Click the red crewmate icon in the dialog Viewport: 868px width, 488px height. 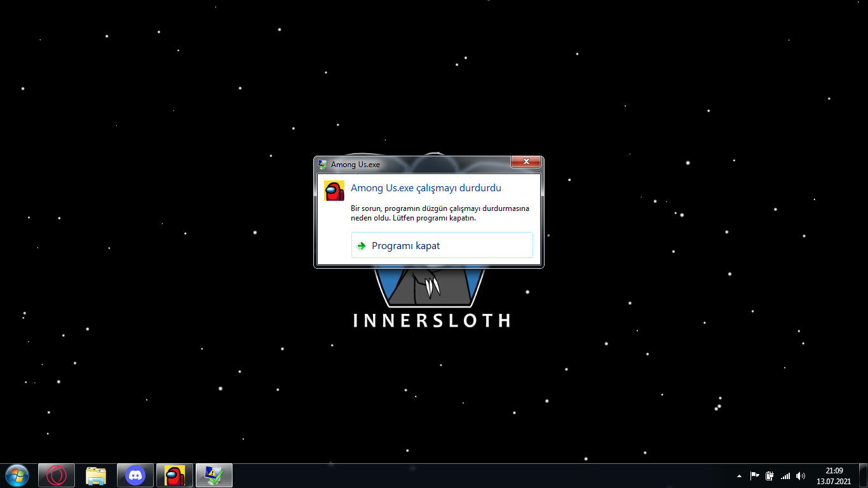point(334,191)
